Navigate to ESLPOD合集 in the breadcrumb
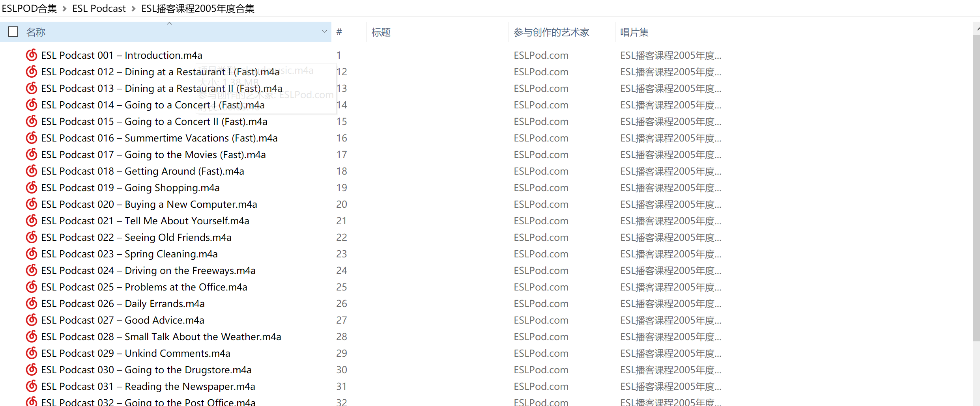 pos(29,9)
